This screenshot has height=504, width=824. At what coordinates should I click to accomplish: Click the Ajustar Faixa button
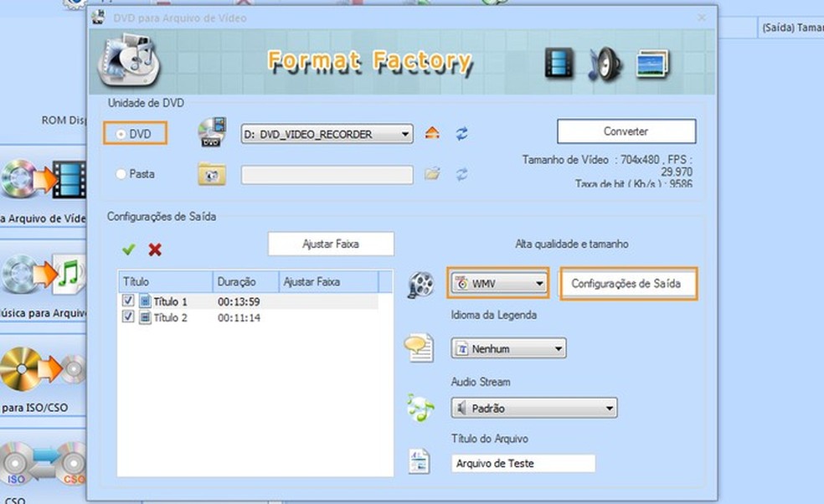[x=331, y=244]
